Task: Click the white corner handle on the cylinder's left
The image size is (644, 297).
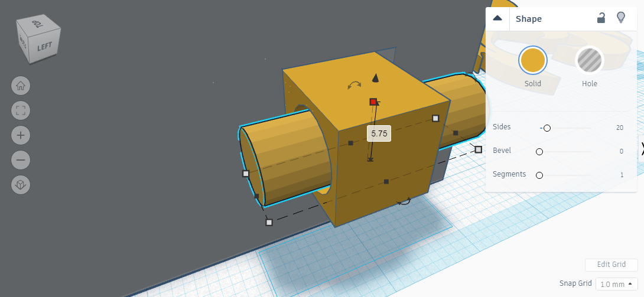Action: click(246, 174)
